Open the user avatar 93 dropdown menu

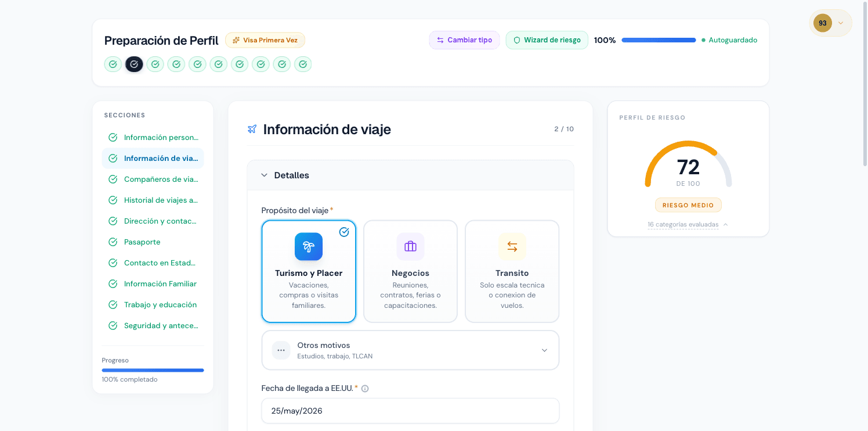(x=830, y=23)
